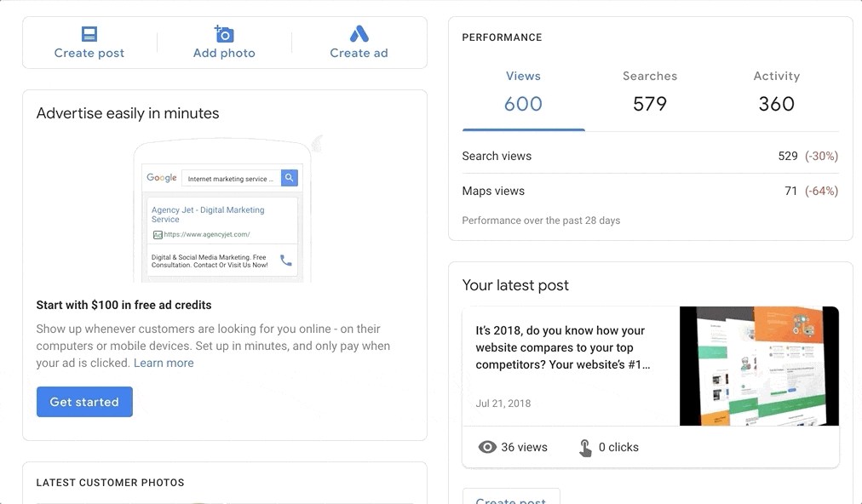Click the 529 search views value
The image size is (862, 504).
click(788, 156)
